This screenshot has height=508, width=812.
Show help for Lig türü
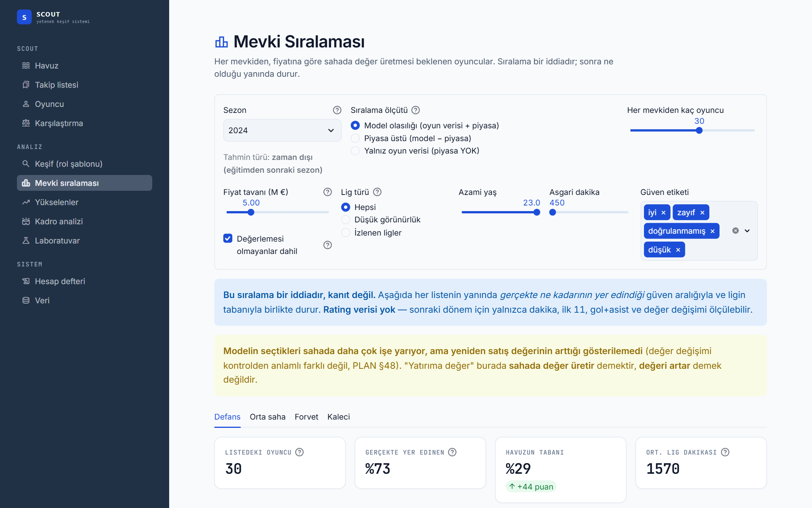pyautogui.click(x=377, y=192)
